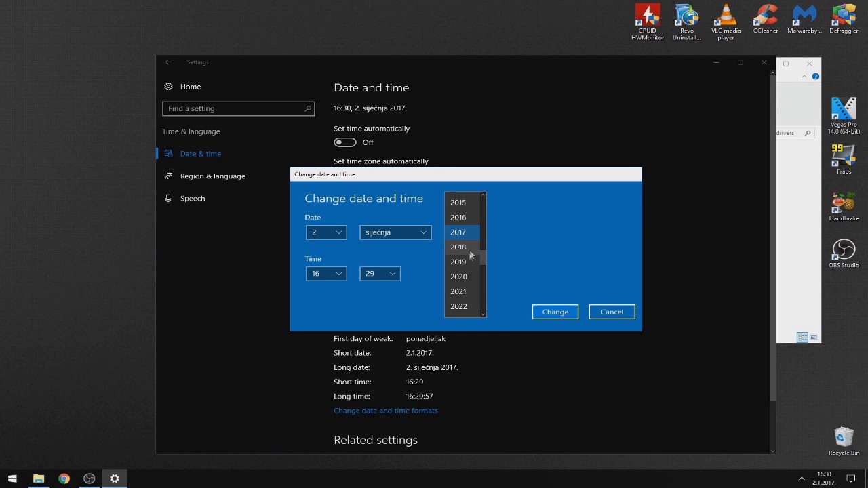
Task: Open the Recycle Bin
Action: pyautogui.click(x=844, y=441)
